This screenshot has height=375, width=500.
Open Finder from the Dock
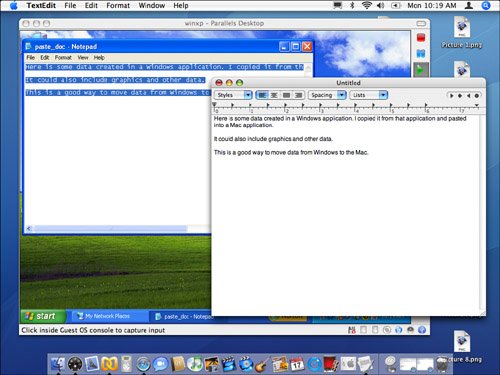click(58, 364)
